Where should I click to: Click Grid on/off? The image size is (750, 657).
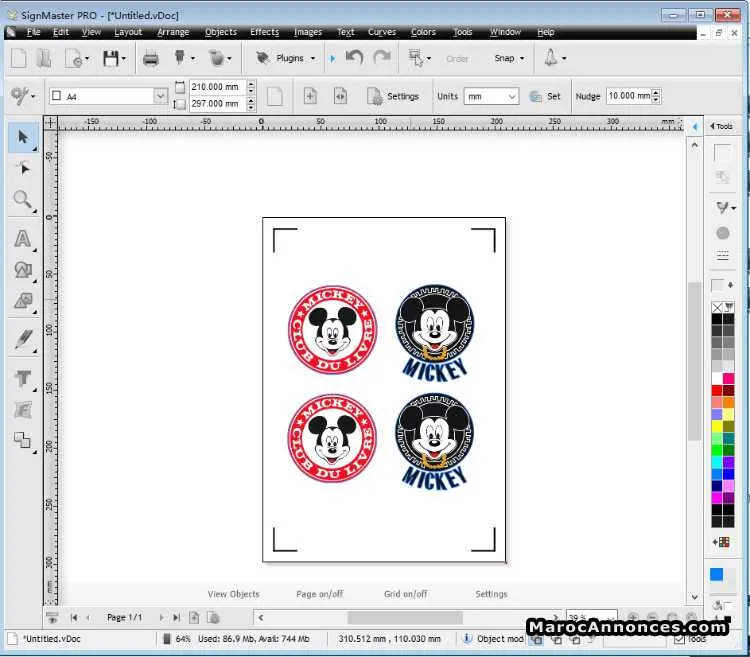pos(405,594)
